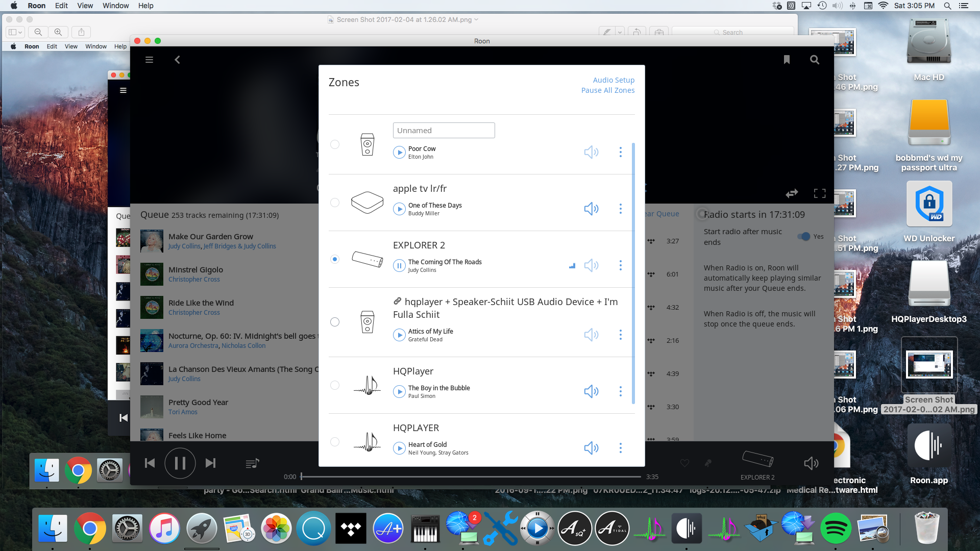Open the three-dot menu for EXPLORER 2
980x551 pixels.
pyautogui.click(x=621, y=265)
